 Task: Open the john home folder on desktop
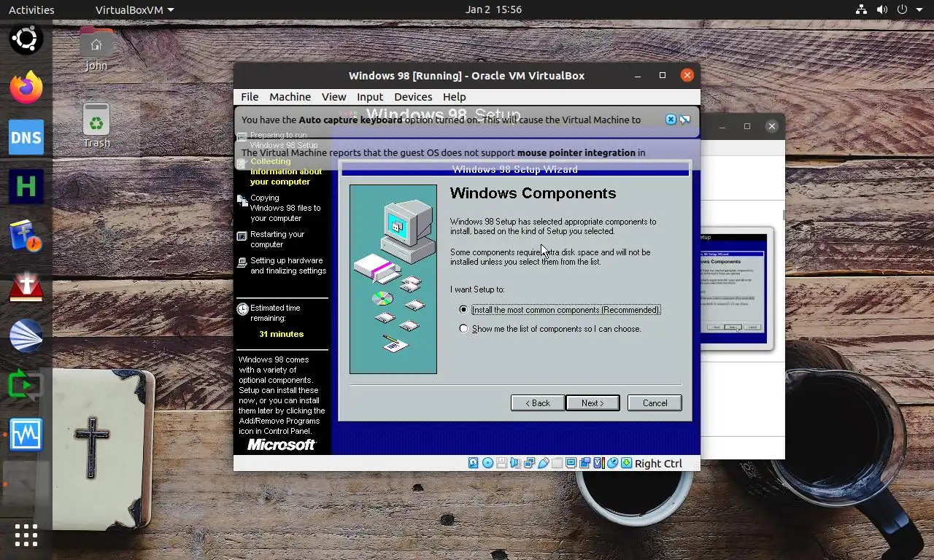(x=96, y=49)
